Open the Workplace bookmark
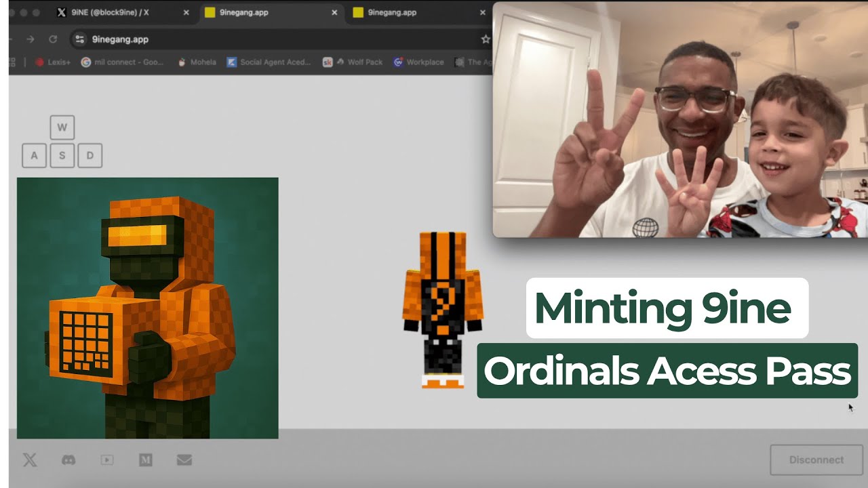 [x=419, y=62]
